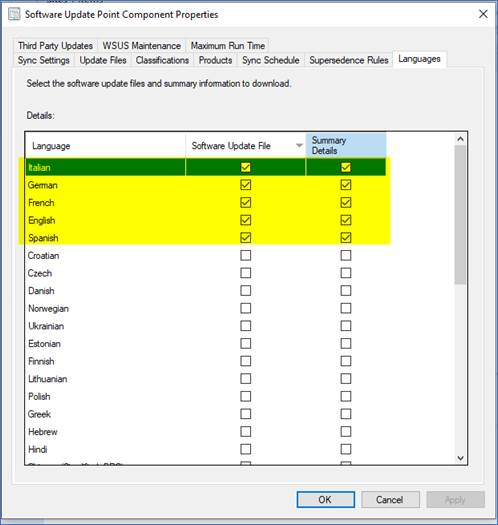Click the vertical scrollbar thumb in list
This screenshot has width=498, height=525.
[460, 214]
